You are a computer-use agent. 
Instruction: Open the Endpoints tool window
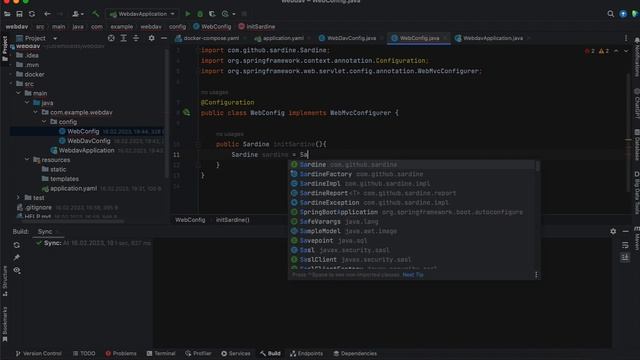307,353
